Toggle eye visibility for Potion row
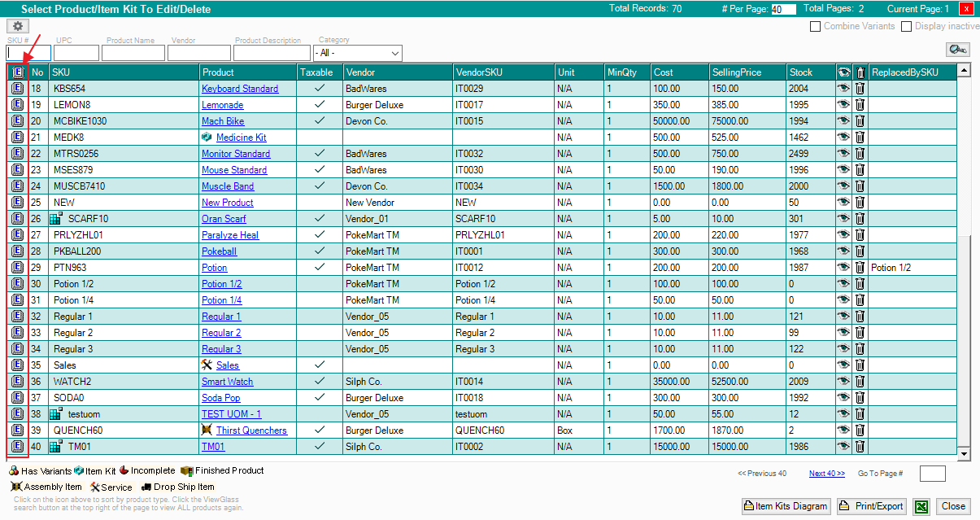The image size is (980, 520). pyautogui.click(x=844, y=268)
